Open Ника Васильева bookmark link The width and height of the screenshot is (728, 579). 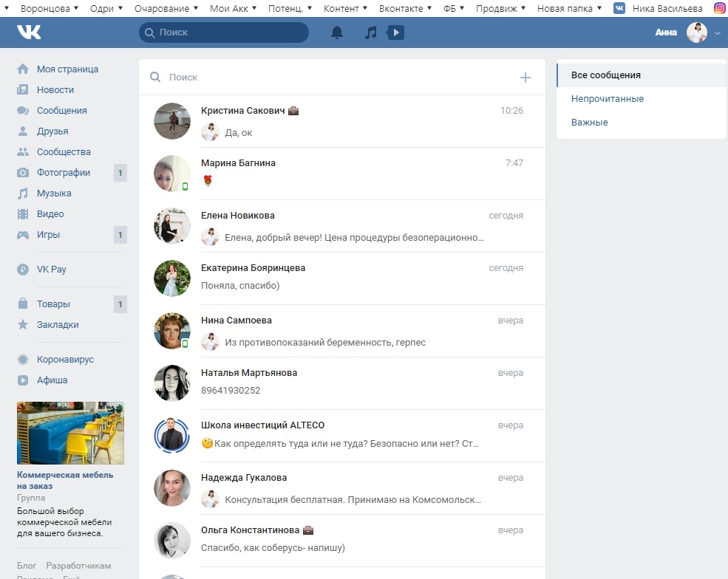point(667,8)
